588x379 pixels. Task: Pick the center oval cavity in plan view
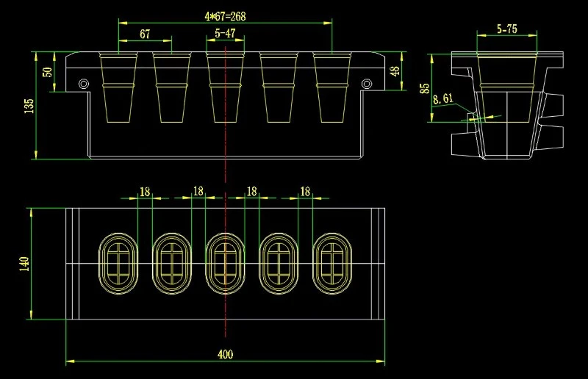coord(225,264)
